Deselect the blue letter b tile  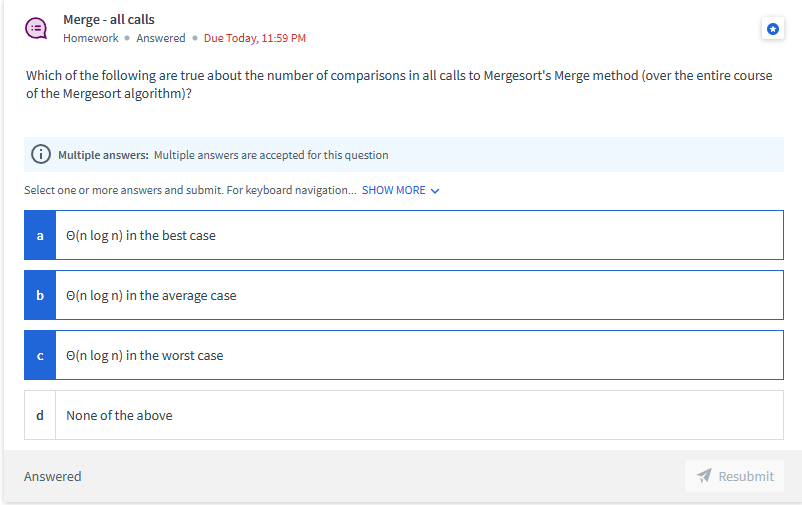pos(40,295)
